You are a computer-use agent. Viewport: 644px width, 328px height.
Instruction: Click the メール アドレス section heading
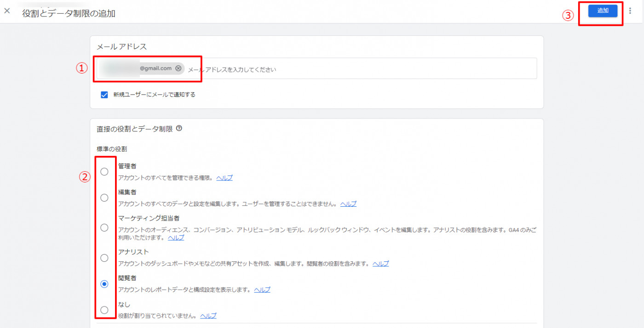click(121, 46)
